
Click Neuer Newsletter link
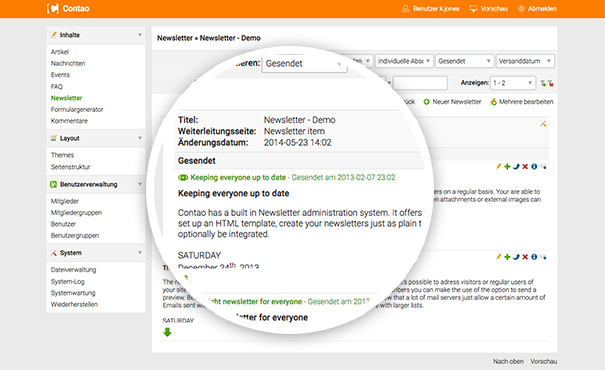point(452,102)
